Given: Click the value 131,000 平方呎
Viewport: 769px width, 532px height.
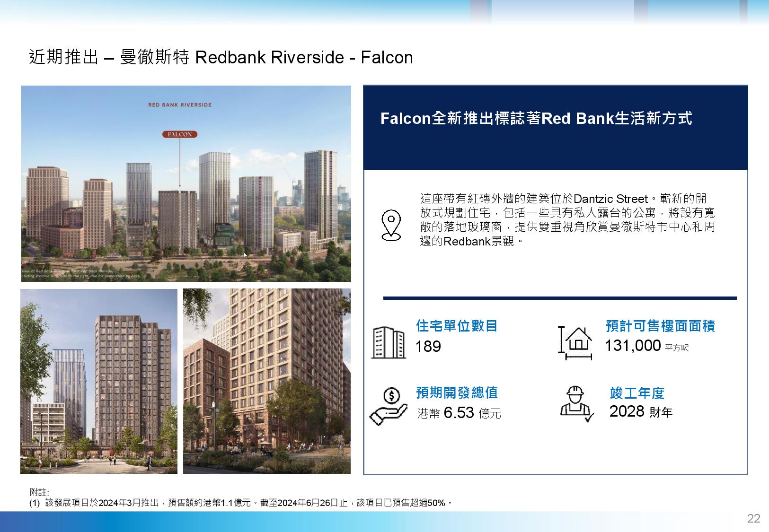Looking at the screenshot, I should 647,346.
